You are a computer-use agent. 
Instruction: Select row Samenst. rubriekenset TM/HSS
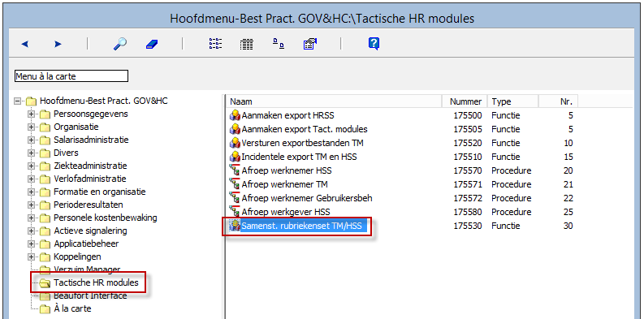tap(301, 226)
